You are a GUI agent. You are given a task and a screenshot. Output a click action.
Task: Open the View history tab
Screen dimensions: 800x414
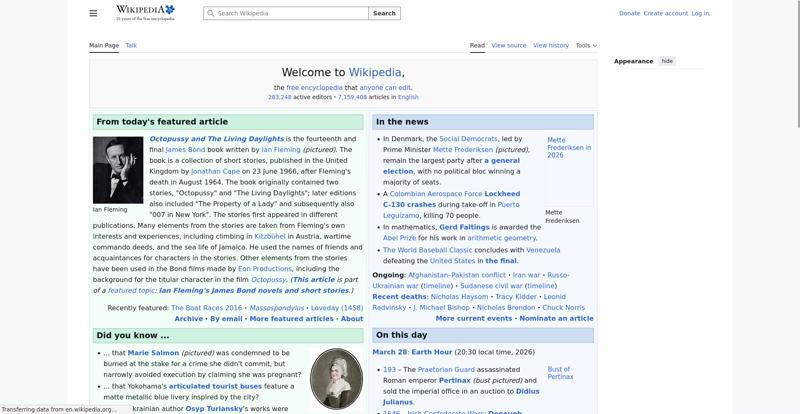tap(550, 45)
